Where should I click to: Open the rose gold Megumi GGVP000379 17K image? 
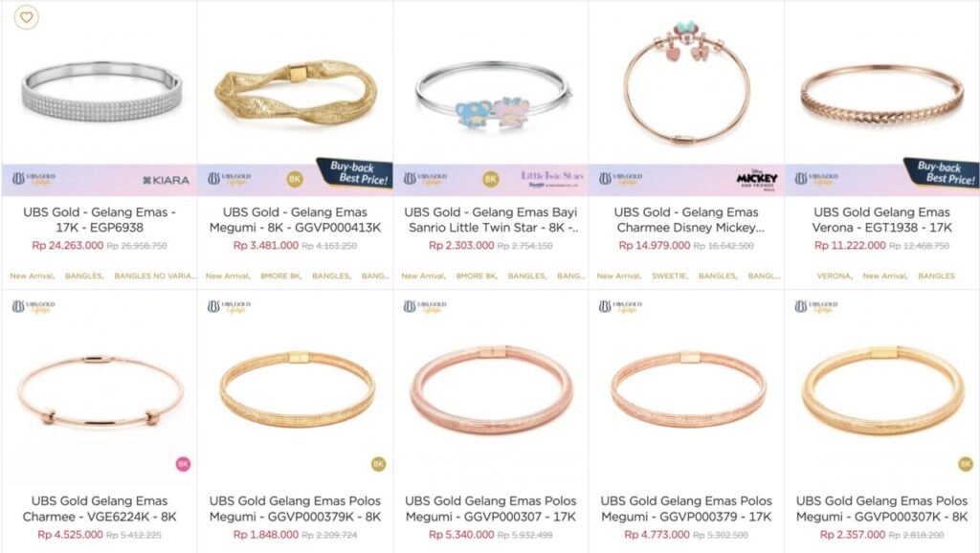click(688, 388)
